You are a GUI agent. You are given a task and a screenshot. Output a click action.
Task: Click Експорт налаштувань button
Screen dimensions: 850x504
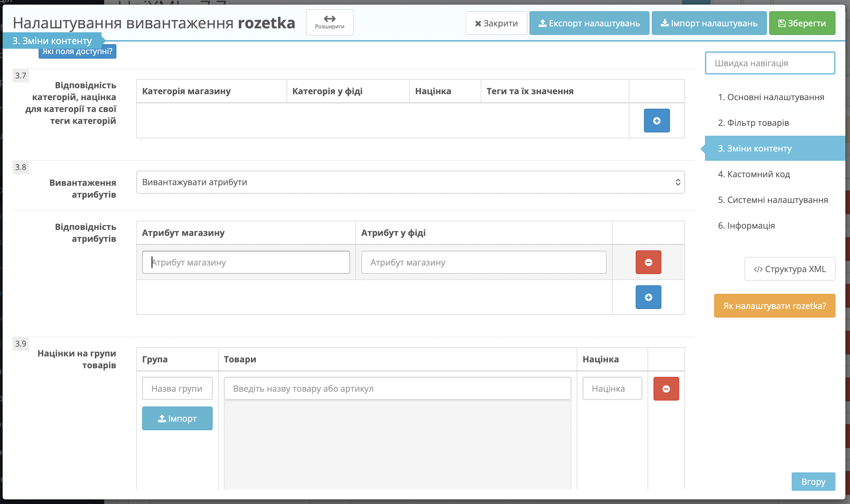(x=589, y=23)
